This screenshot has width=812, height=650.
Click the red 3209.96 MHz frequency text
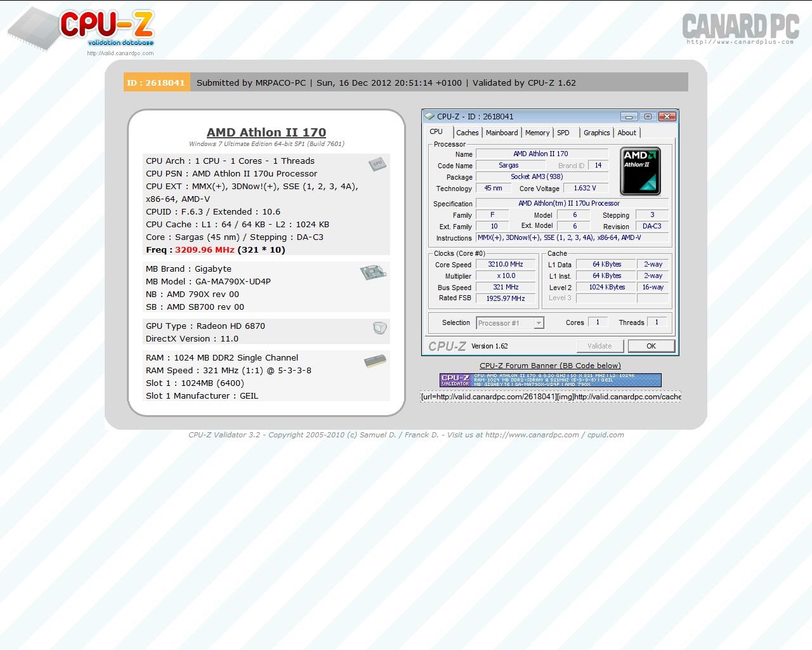coord(205,250)
